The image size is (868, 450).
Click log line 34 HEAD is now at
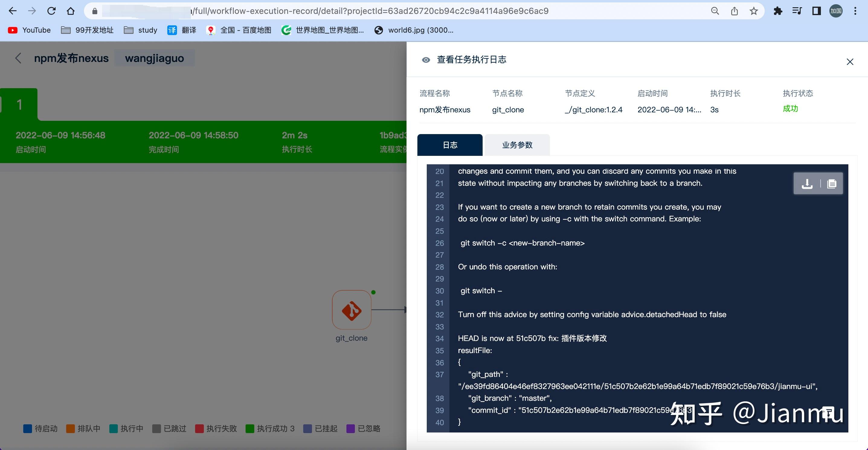click(x=532, y=339)
